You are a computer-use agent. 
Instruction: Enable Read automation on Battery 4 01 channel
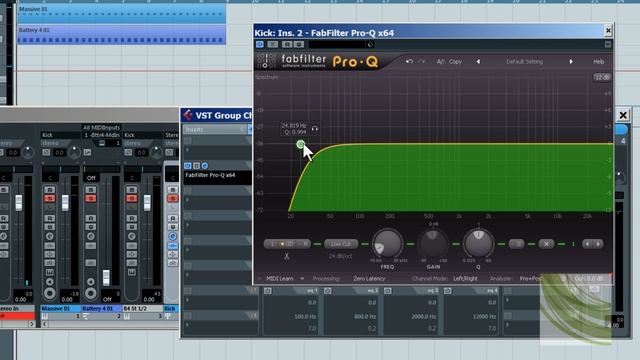[x=91, y=218]
